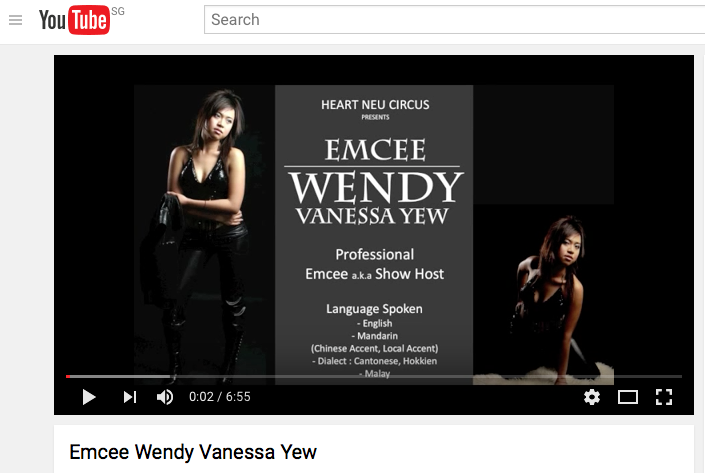
Task: Click the kneeling woman photo in the video
Action: click(x=543, y=295)
